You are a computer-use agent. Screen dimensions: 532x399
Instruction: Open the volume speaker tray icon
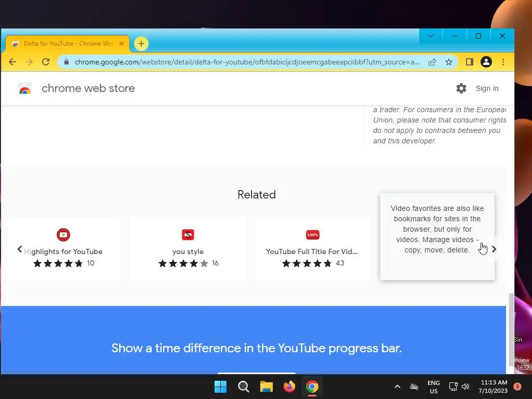coord(465,387)
